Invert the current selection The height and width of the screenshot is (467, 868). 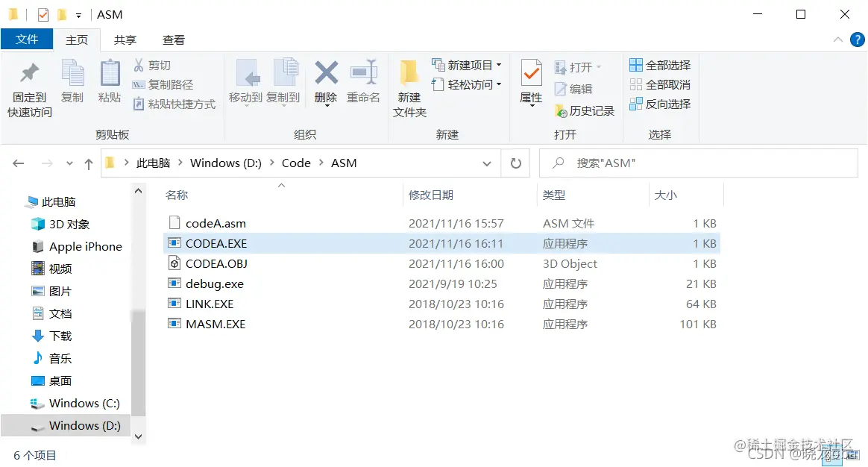point(660,104)
